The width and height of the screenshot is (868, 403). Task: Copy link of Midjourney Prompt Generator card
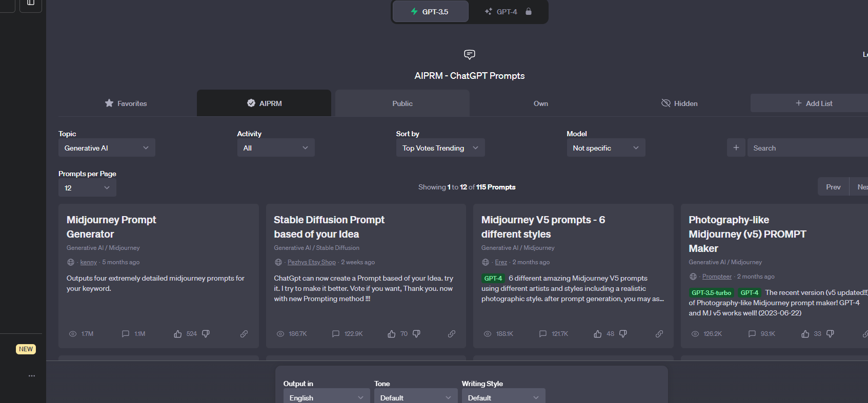click(x=244, y=334)
